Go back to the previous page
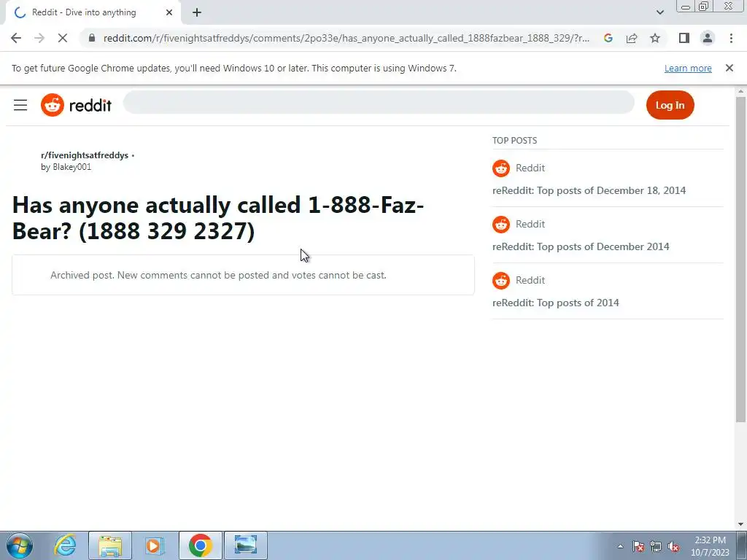The height and width of the screenshot is (560, 747). [16, 38]
